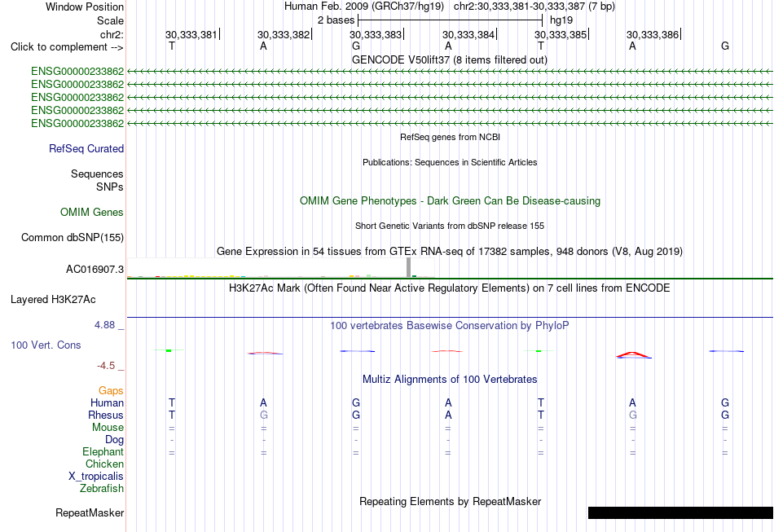Click the GTEx Gene Expression track title
The image size is (774, 532).
[449, 251]
